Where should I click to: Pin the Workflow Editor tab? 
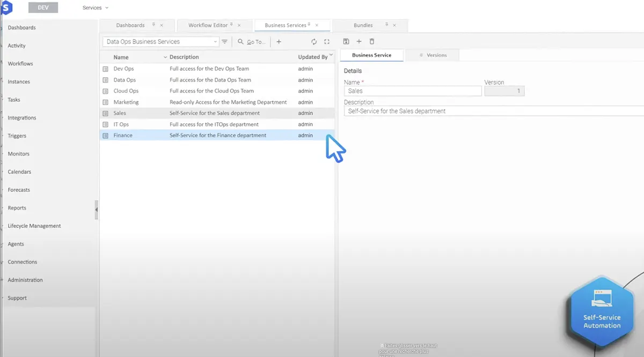point(232,25)
